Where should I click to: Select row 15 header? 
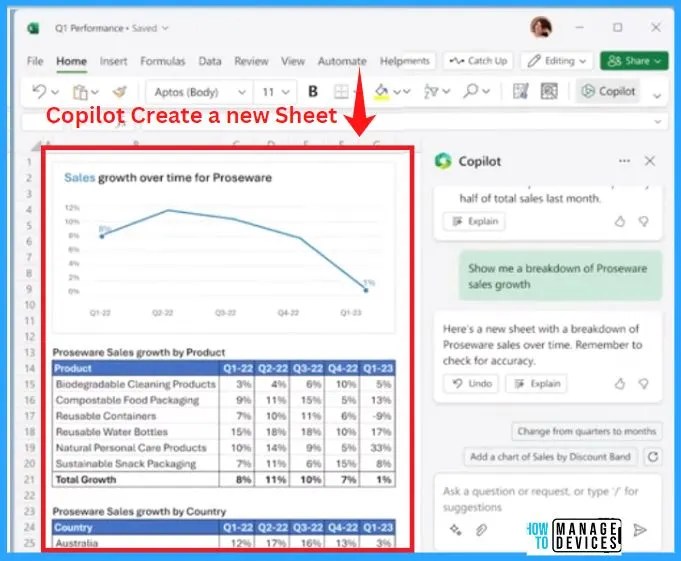pyautogui.click(x=29, y=384)
